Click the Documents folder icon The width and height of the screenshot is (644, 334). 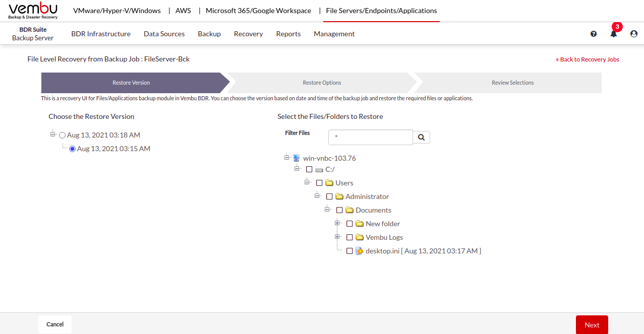[x=349, y=210]
